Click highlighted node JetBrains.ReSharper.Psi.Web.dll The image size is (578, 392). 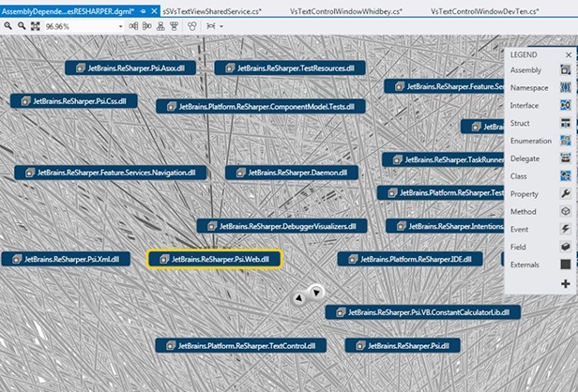[x=215, y=259]
